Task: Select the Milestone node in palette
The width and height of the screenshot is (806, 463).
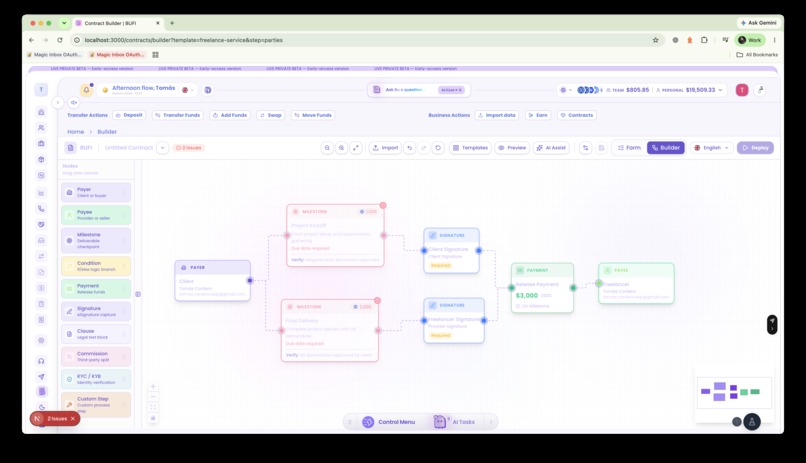Action: [96, 240]
